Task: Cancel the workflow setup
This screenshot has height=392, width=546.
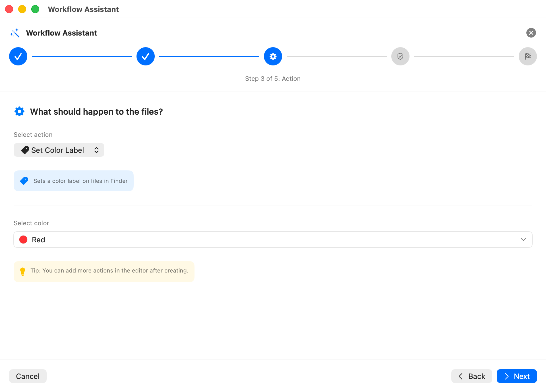Action: pyautogui.click(x=28, y=376)
